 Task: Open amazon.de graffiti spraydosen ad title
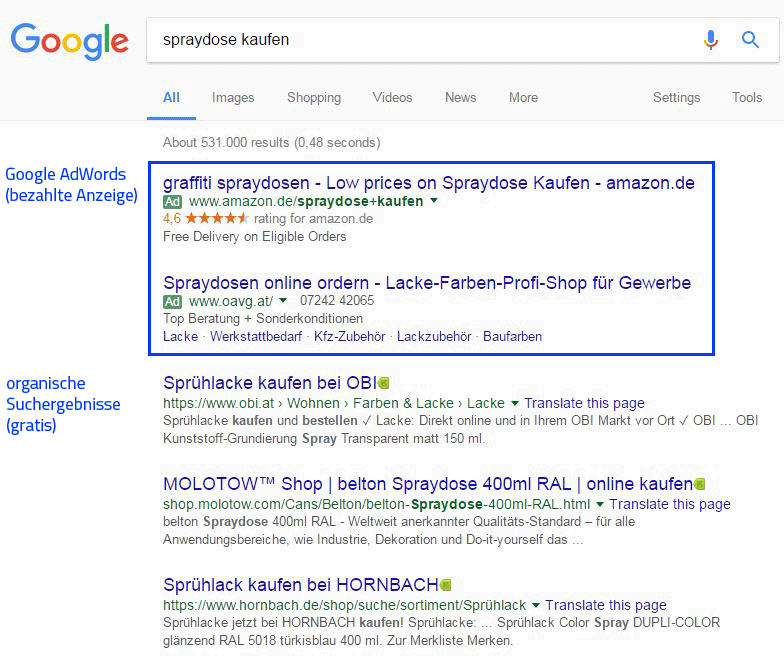[428, 183]
